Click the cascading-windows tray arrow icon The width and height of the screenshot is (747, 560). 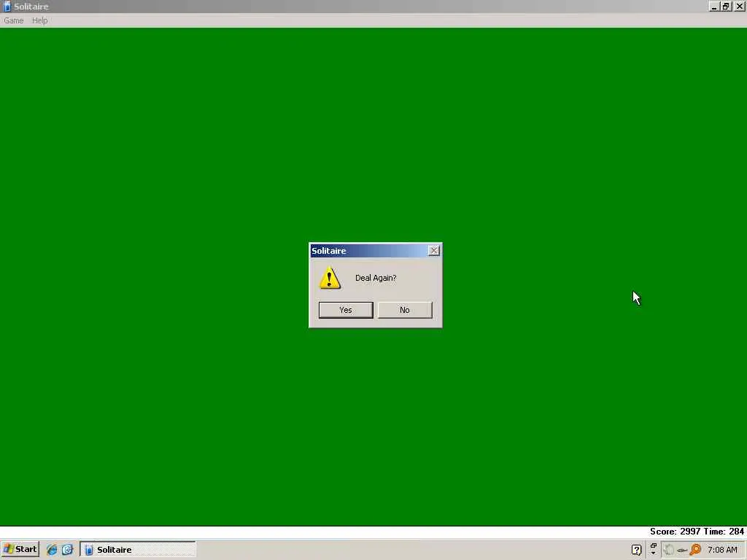tap(653, 549)
